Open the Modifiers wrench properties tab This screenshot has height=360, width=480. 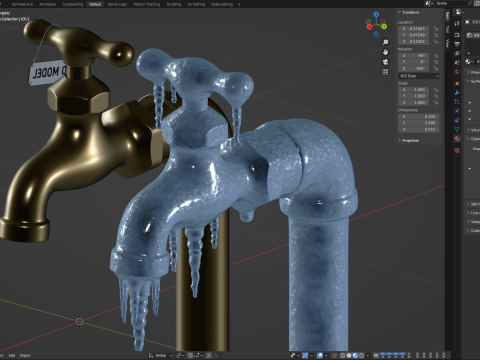[x=457, y=93]
